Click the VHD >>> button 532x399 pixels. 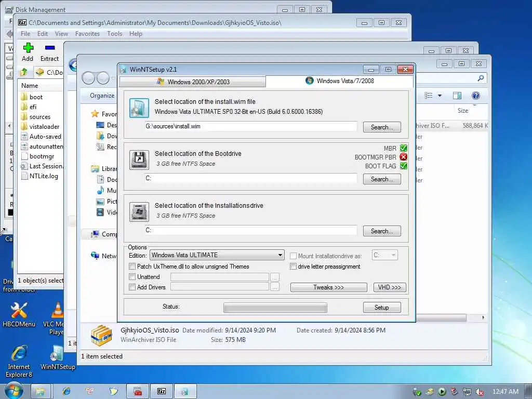[x=390, y=287]
